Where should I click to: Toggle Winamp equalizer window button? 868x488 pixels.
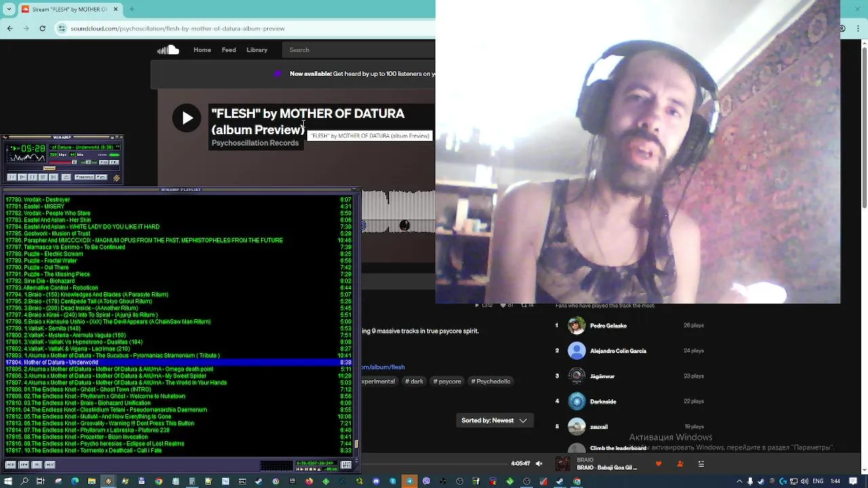coord(104,162)
